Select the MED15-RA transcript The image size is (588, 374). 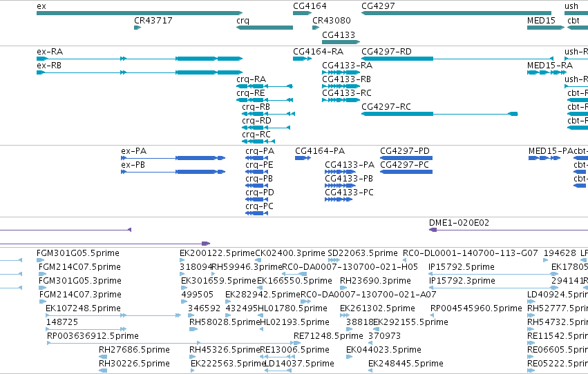coord(547,72)
